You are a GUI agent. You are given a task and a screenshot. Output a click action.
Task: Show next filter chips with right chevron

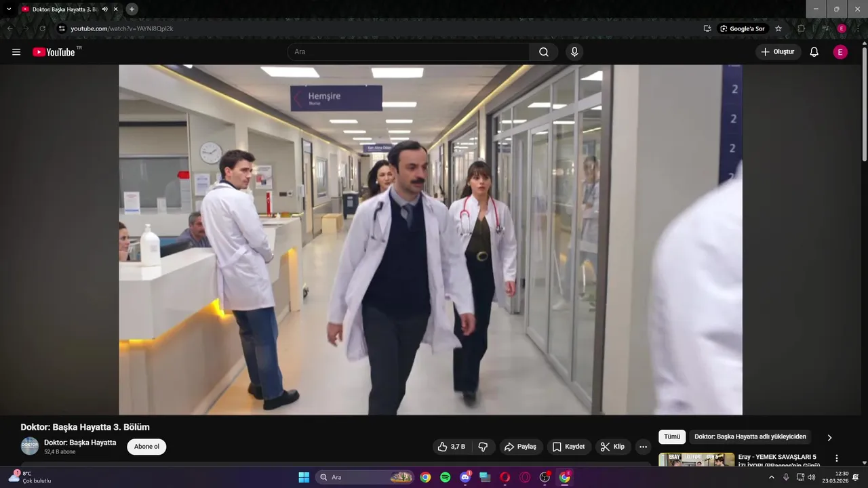[x=829, y=438]
